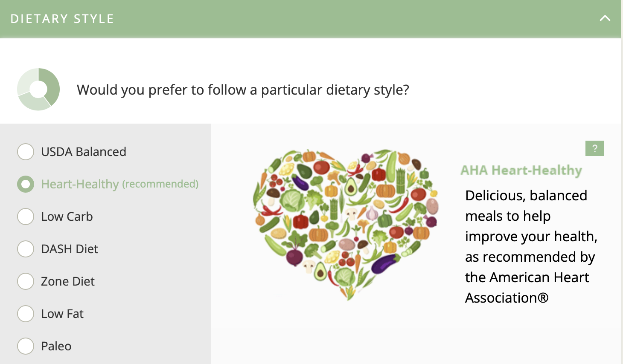Collapse the Dietary Style section chevron

(x=605, y=18)
